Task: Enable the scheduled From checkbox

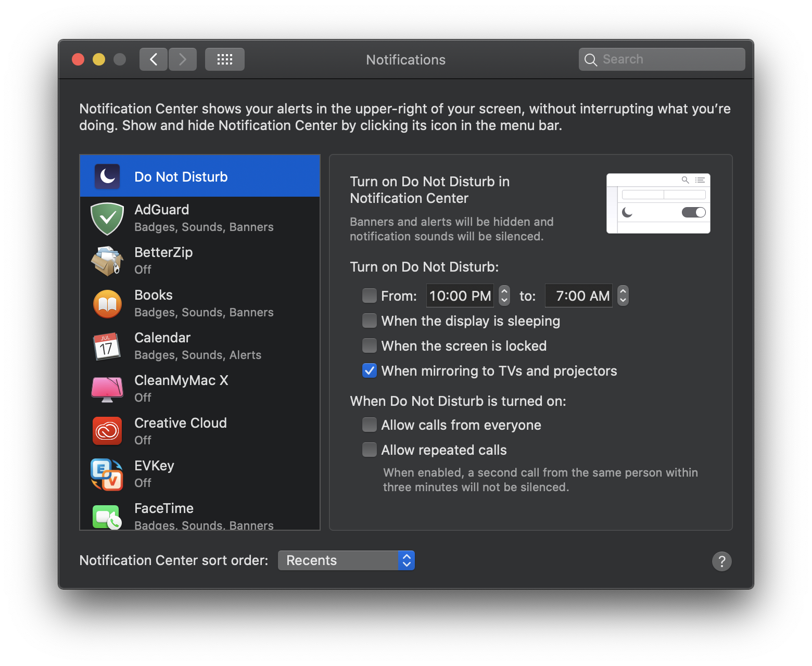Action: pos(370,295)
